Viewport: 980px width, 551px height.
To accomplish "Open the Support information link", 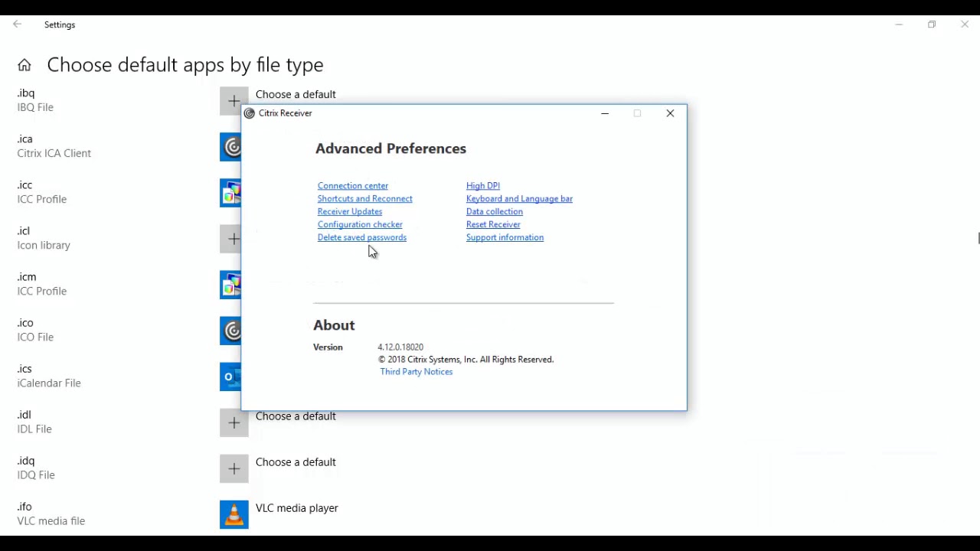I will [505, 238].
